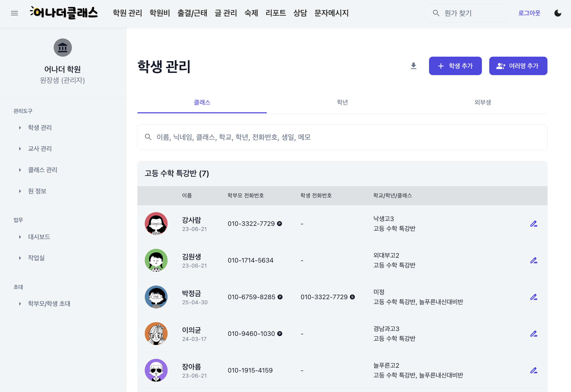Click the academy building icon in the sidebar
The height and width of the screenshot is (392, 571).
(63, 48)
